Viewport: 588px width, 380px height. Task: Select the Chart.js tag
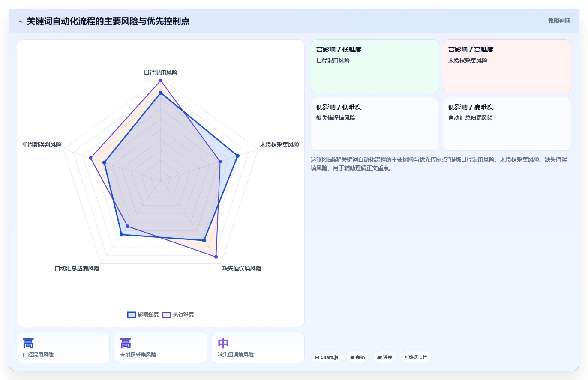[x=327, y=357]
